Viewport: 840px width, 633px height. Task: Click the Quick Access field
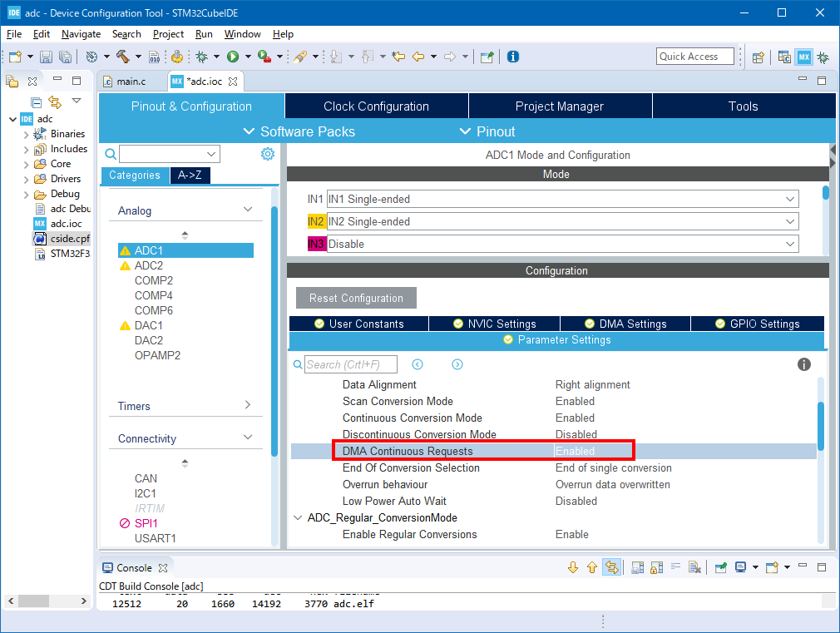coord(694,57)
